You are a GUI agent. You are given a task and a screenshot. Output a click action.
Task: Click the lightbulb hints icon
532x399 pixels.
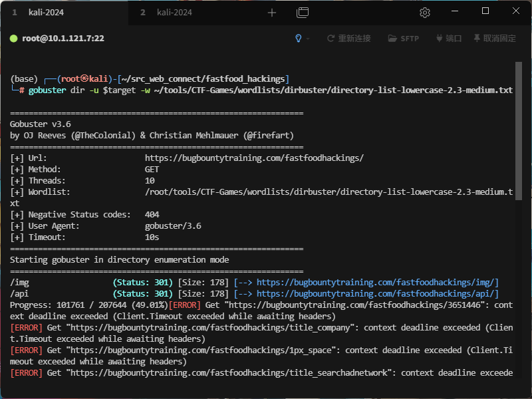[x=298, y=39]
